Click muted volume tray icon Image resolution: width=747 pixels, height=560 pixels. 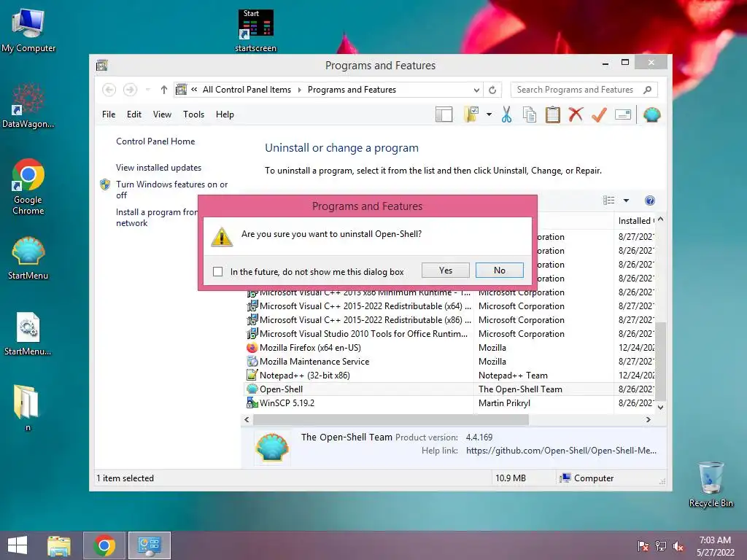[x=678, y=546]
